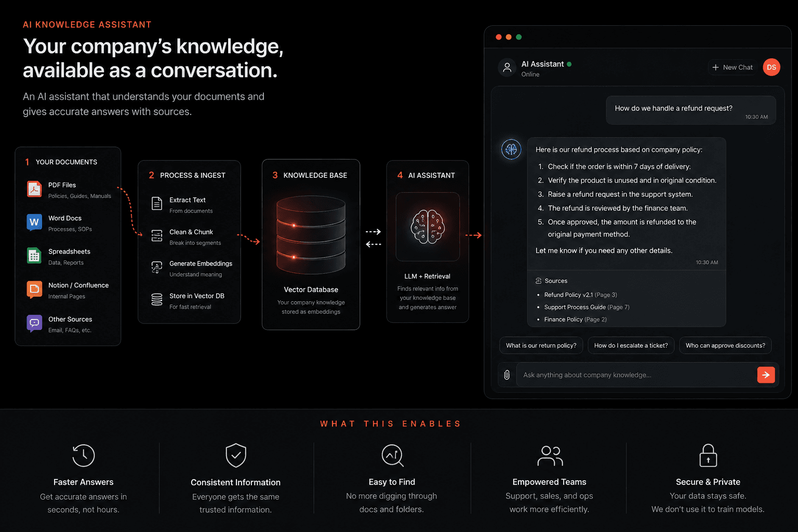Click the Secure & Private lock icon
The height and width of the screenshot is (532, 798).
(708, 456)
